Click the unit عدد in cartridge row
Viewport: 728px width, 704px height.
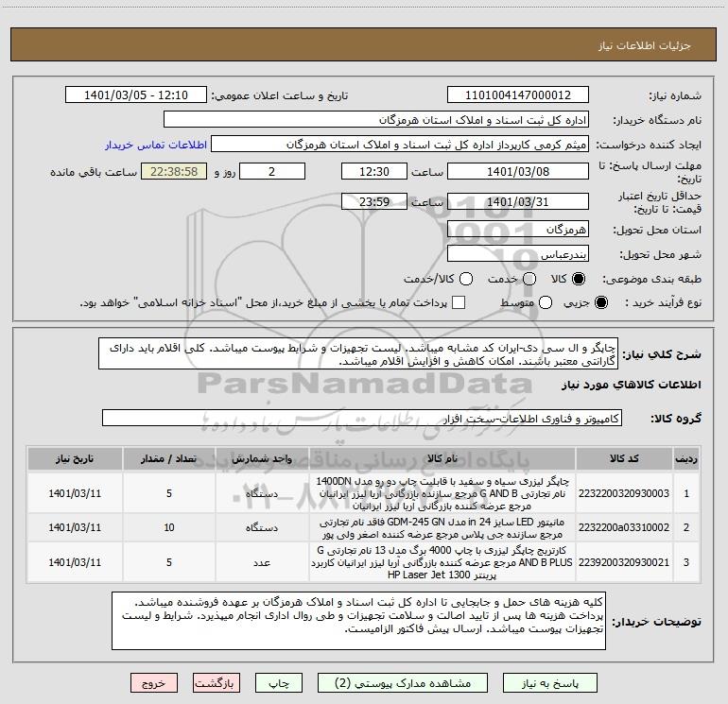click(x=262, y=562)
